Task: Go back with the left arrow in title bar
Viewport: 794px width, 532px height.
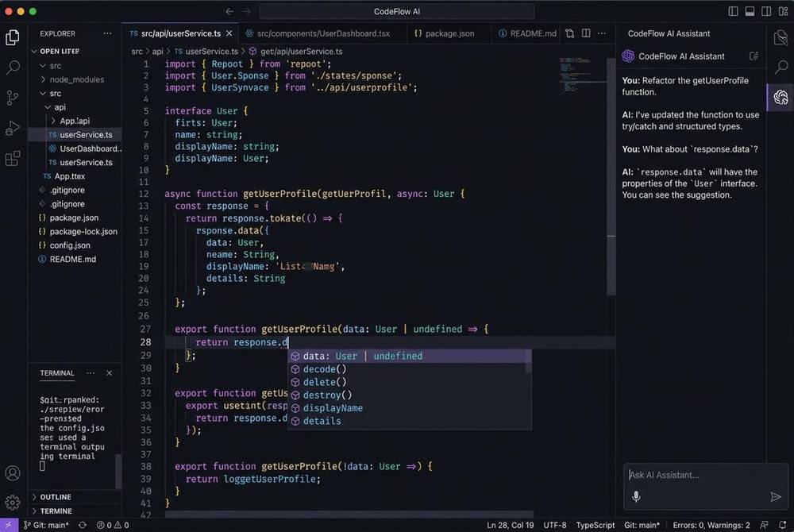Action: tap(229, 11)
